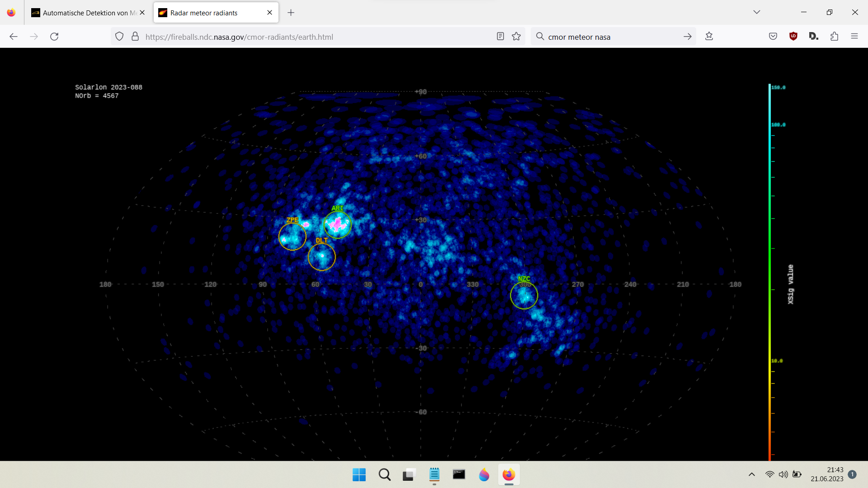The height and width of the screenshot is (488, 868).
Task: Open volume control in tray
Action: click(783, 474)
